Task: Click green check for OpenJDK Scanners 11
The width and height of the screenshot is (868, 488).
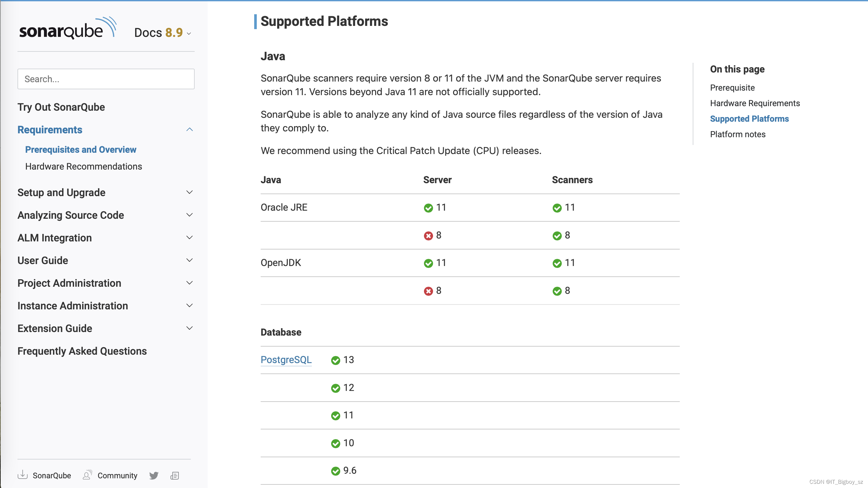Action: 557,263
